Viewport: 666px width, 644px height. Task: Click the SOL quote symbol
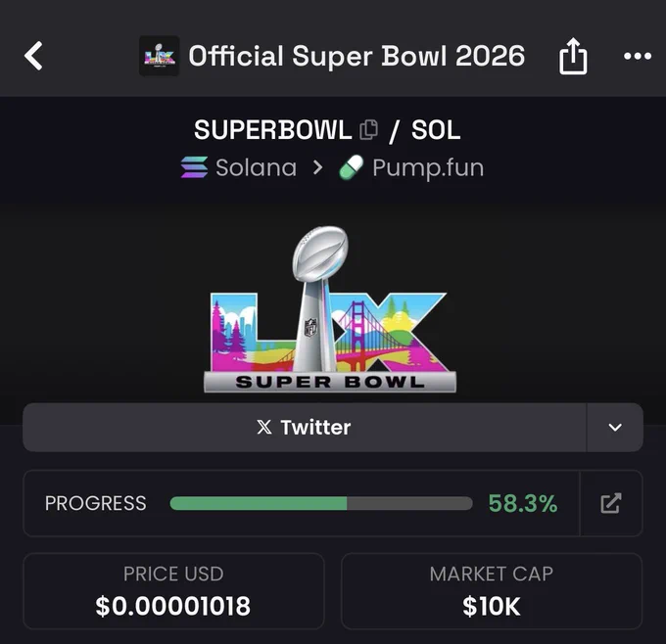[x=436, y=129]
